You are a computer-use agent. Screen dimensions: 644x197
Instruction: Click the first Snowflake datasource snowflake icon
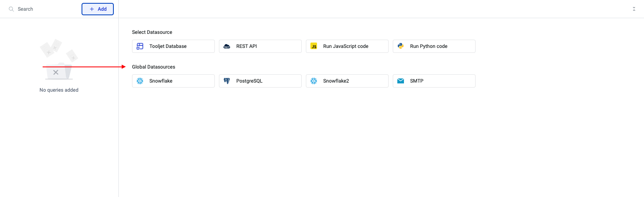tap(140, 81)
